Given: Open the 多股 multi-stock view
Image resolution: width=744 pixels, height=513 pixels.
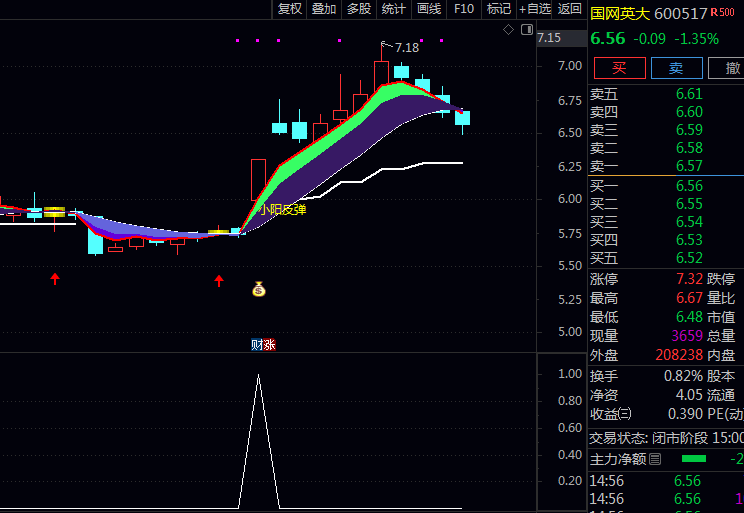Looking at the screenshot, I should click(359, 9).
